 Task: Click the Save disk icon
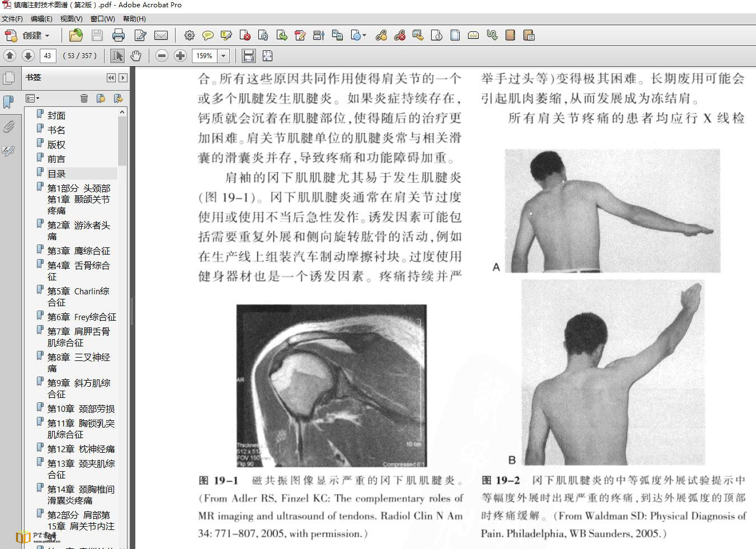coord(97,36)
